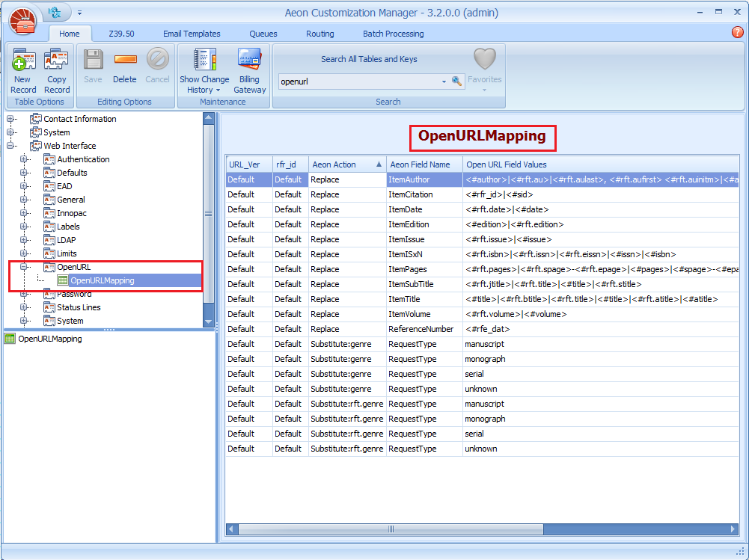749x560 pixels.
Task: Click the round application menu button
Action: (x=24, y=19)
